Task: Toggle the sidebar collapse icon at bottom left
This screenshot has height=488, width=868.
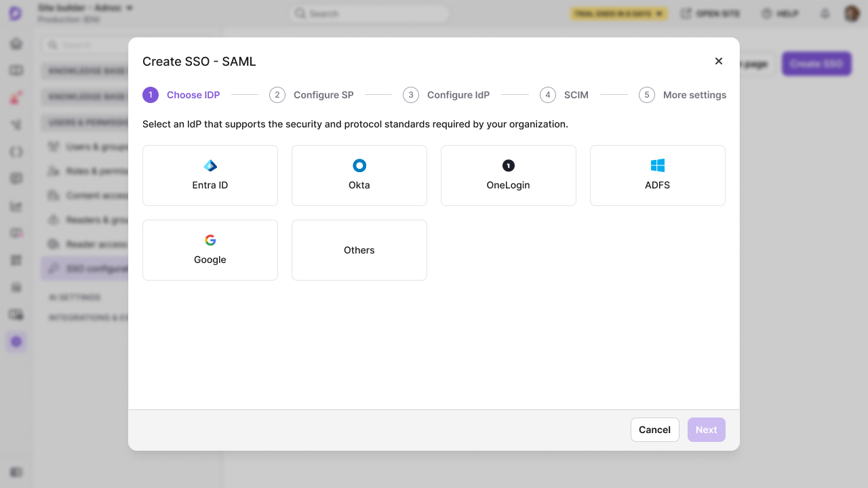Action: click(16, 472)
